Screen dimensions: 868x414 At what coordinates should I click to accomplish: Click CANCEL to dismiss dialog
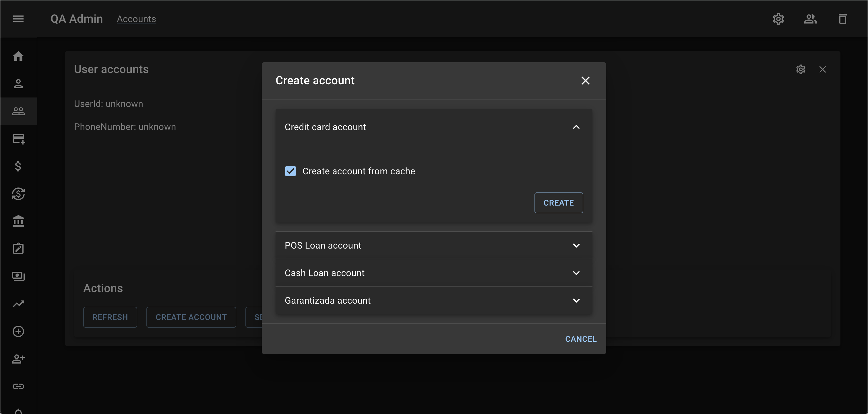[581, 338]
